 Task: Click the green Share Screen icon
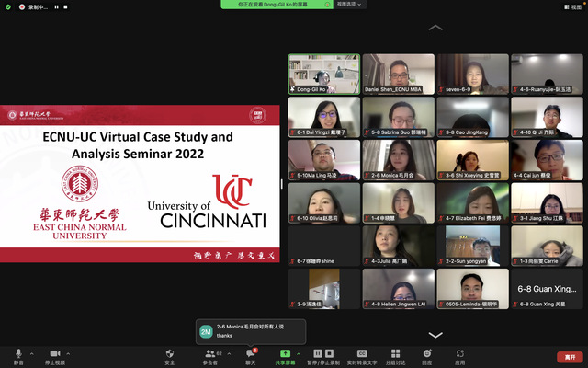286,353
